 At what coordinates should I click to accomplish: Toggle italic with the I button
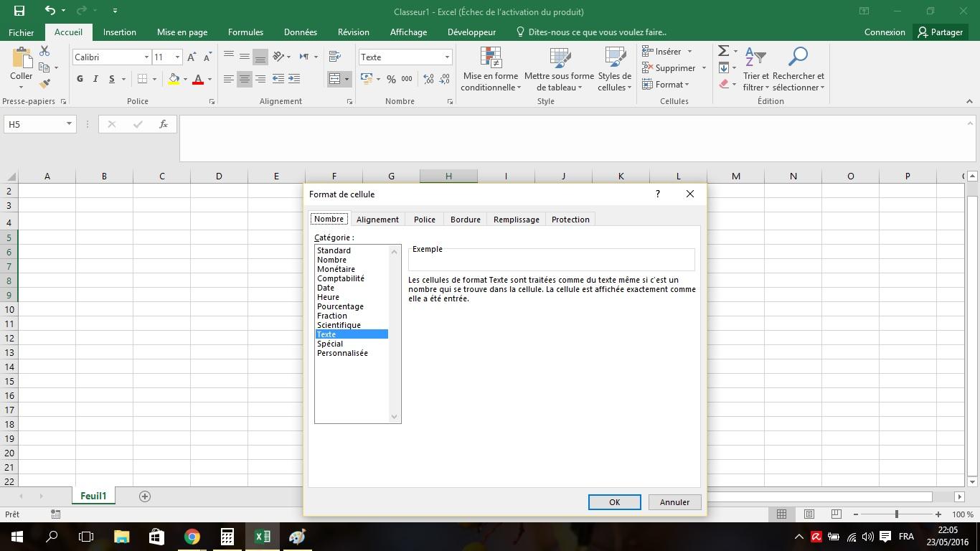(95, 79)
